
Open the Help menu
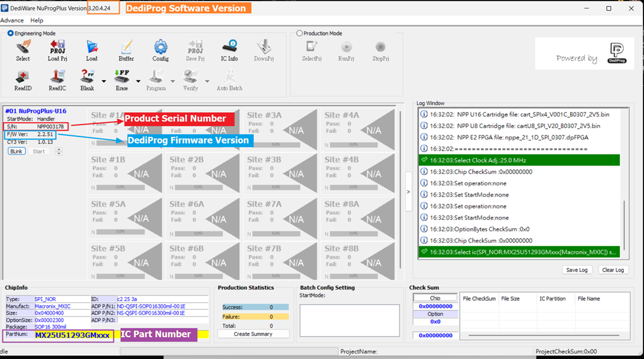click(37, 20)
